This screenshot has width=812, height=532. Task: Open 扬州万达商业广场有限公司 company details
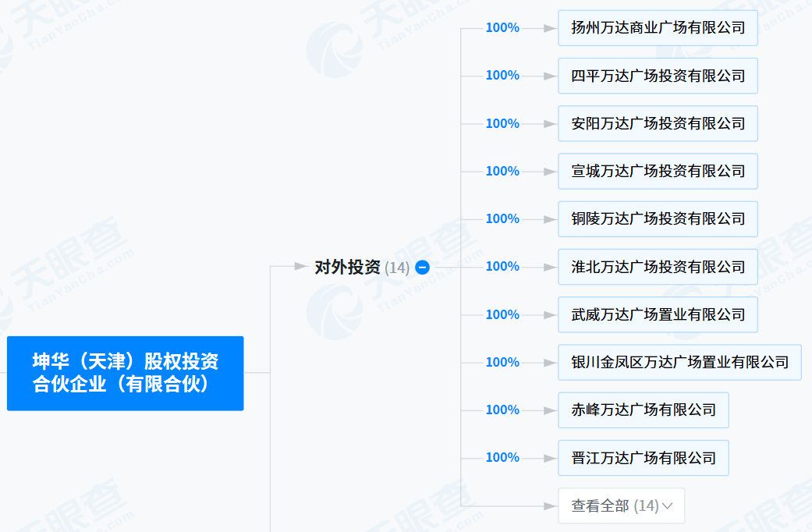tap(658, 28)
